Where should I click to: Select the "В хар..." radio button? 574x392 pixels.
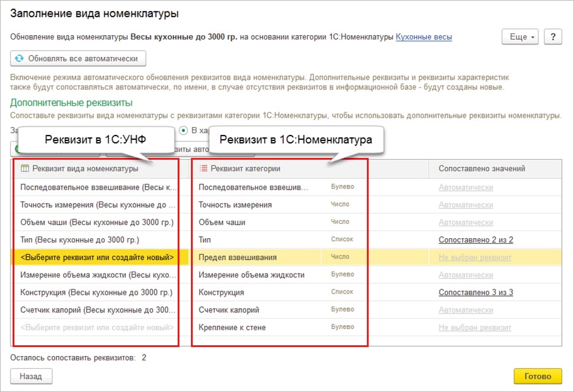coord(183,130)
